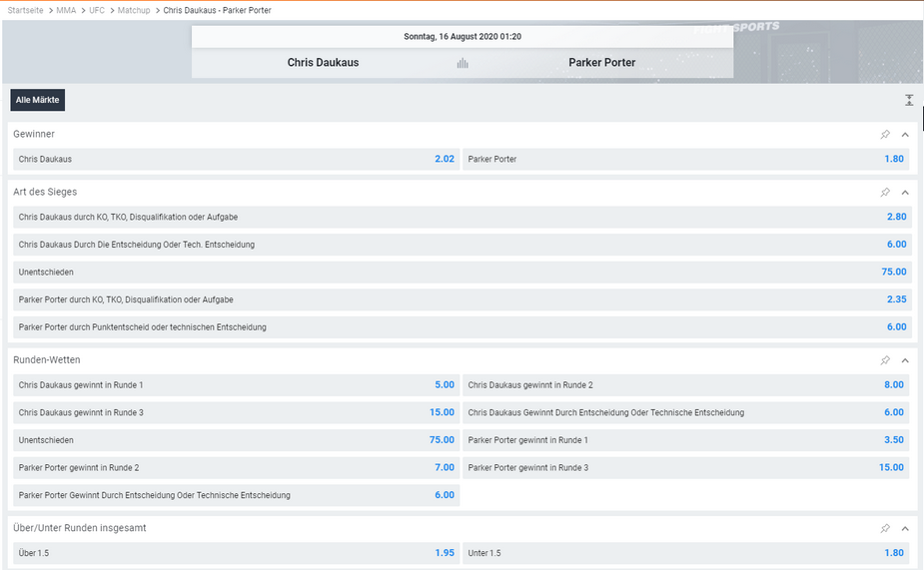Pick Parker Porter Gewinnt Durch Entscheidung in Runden-Wetten
Viewport: 924px width, 570px height.
click(x=237, y=496)
